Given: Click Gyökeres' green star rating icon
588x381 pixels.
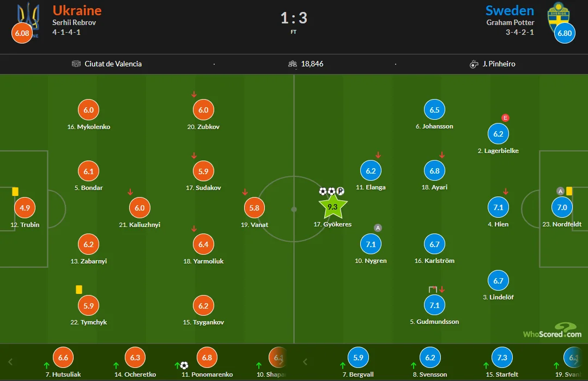Looking at the screenshot, I should [332, 207].
